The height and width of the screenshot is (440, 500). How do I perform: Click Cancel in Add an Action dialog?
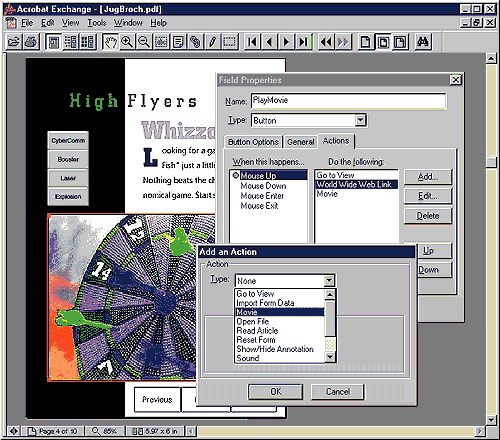click(338, 392)
